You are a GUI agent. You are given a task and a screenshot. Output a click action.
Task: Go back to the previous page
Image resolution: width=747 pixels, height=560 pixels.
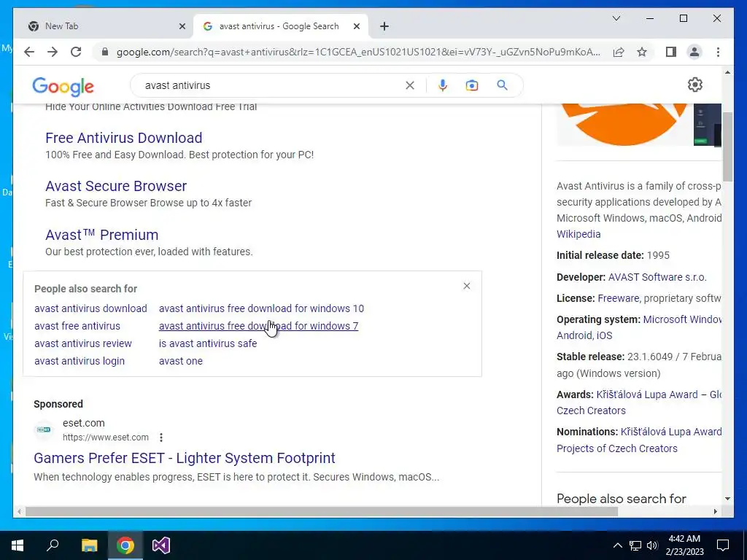tap(29, 52)
